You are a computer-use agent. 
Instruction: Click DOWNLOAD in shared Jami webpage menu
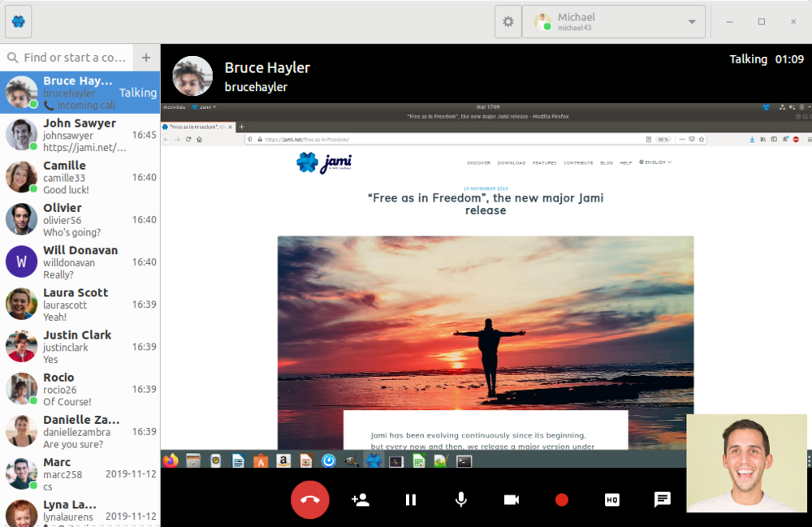[512, 163]
